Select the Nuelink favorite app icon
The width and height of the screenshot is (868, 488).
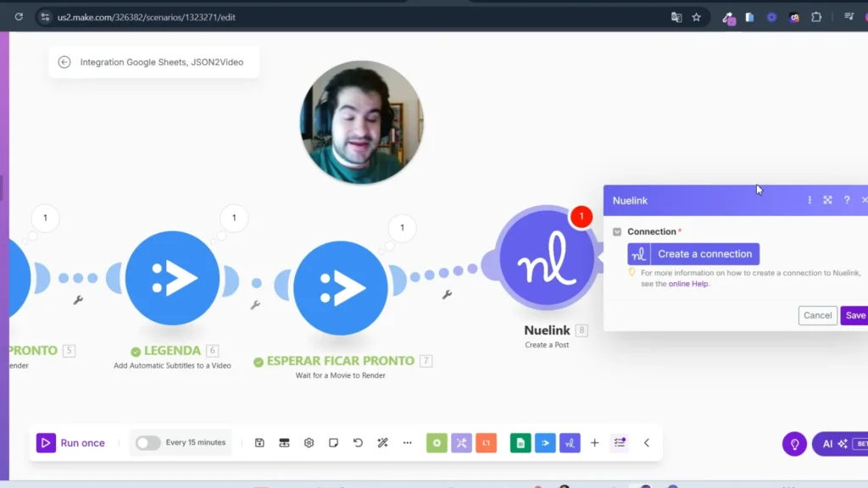(x=570, y=442)
